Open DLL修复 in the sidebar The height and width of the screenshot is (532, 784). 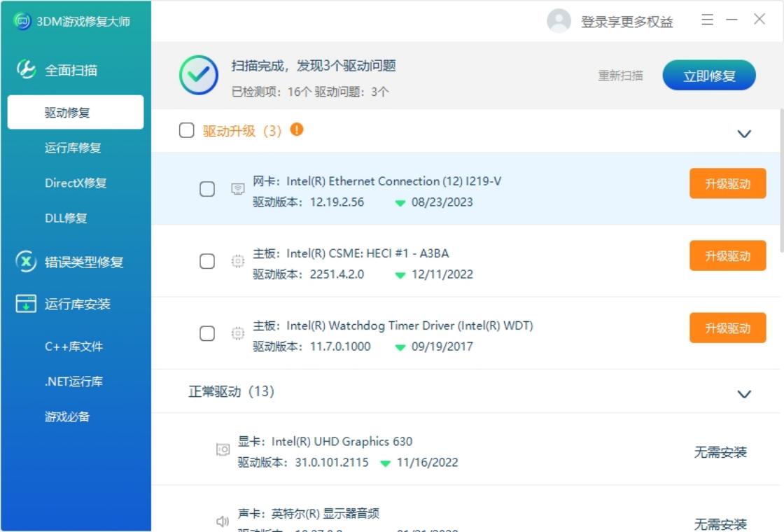(66, 218)
